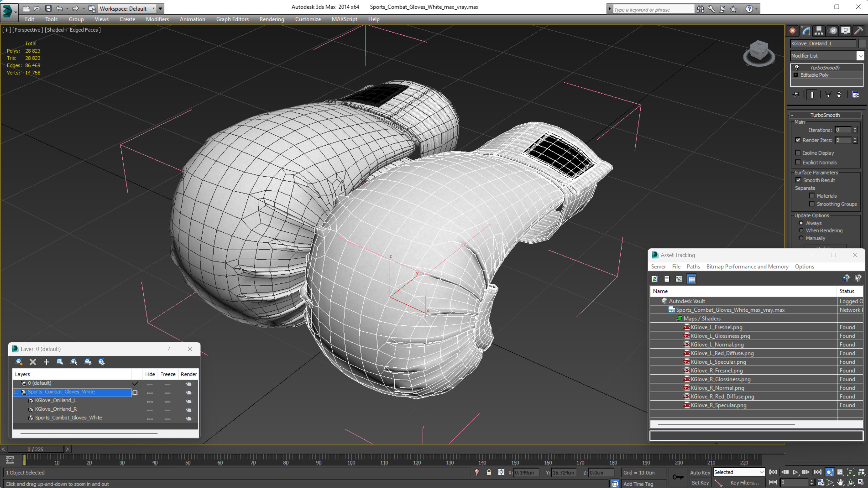The image size is (868, 488).
Task: Click the Undo arrow icon
Action: 59,9
